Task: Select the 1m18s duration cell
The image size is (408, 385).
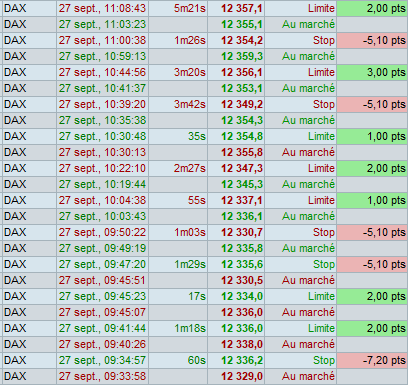Action: pyautogui.click(x=178, y=328)
